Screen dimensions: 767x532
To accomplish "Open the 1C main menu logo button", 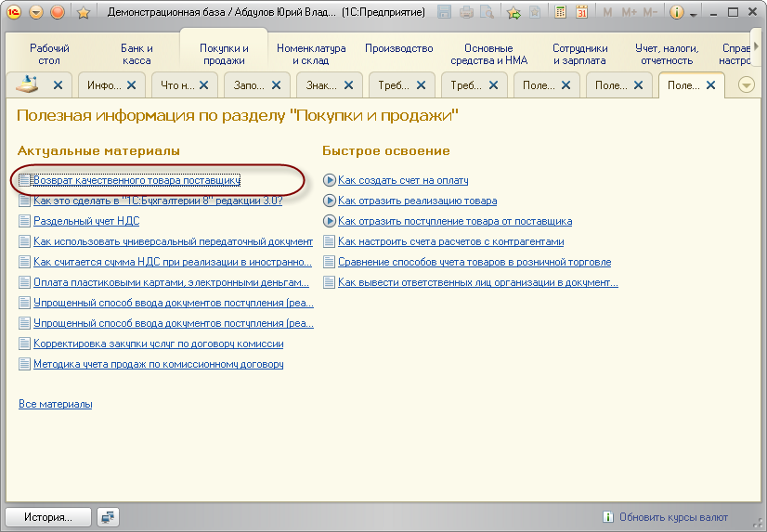I will (x=13, y=12).
